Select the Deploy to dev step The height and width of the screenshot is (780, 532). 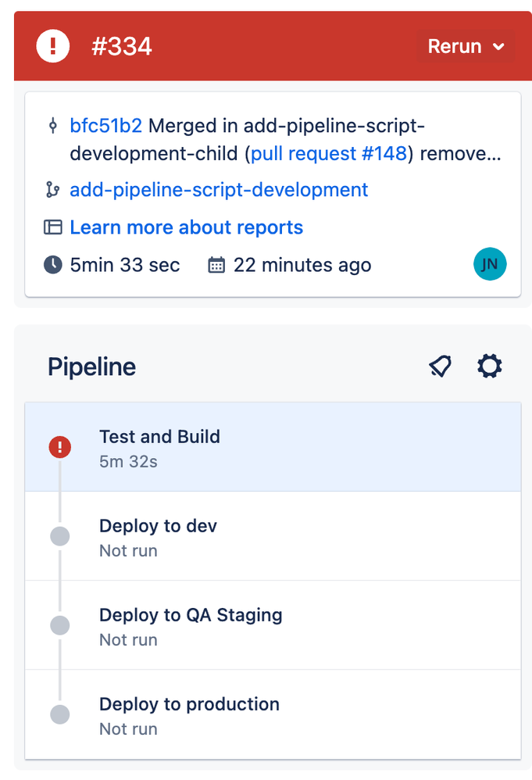click(x=273, y=537)
